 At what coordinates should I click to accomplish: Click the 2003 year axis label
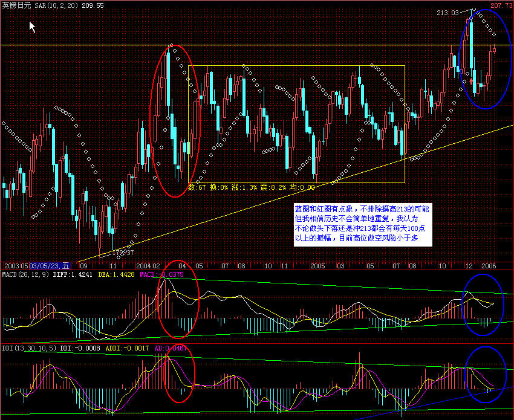pyautogui.click(x=12, y=266)
